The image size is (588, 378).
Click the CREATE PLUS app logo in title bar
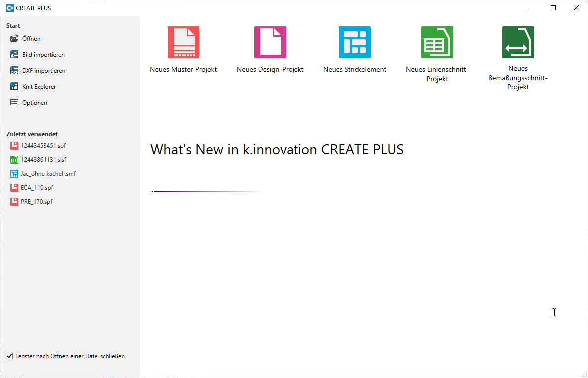click(x=9, y=8)
